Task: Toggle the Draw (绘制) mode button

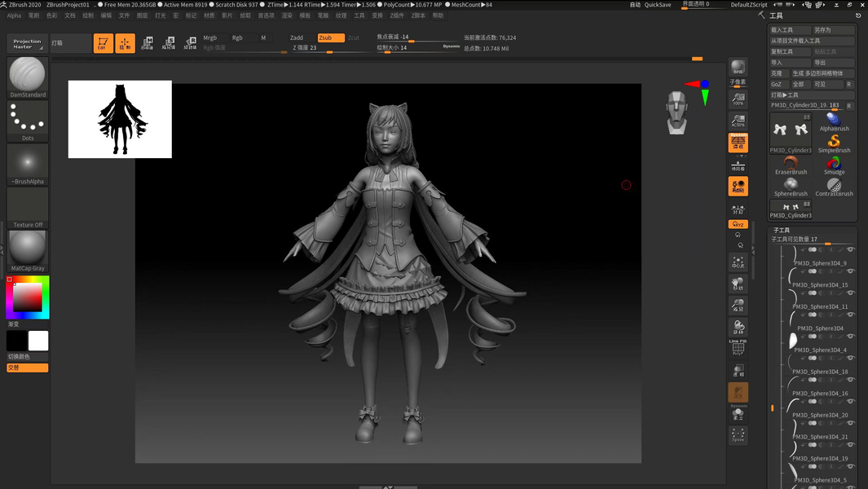Action: (126, 43)
